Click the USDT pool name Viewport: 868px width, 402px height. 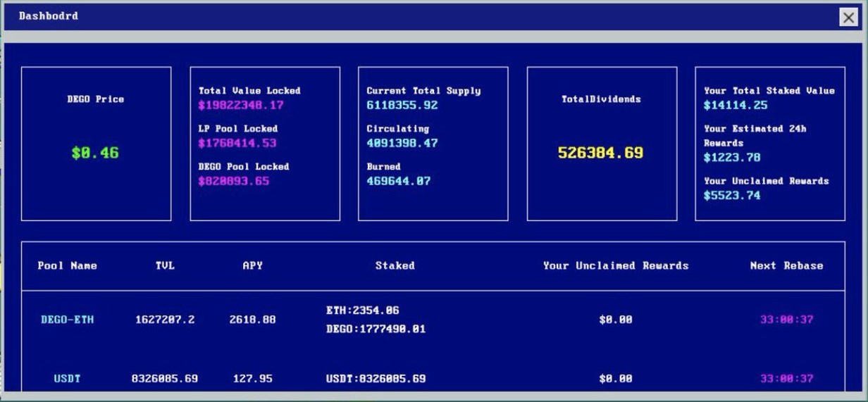[x=68, y=379]
